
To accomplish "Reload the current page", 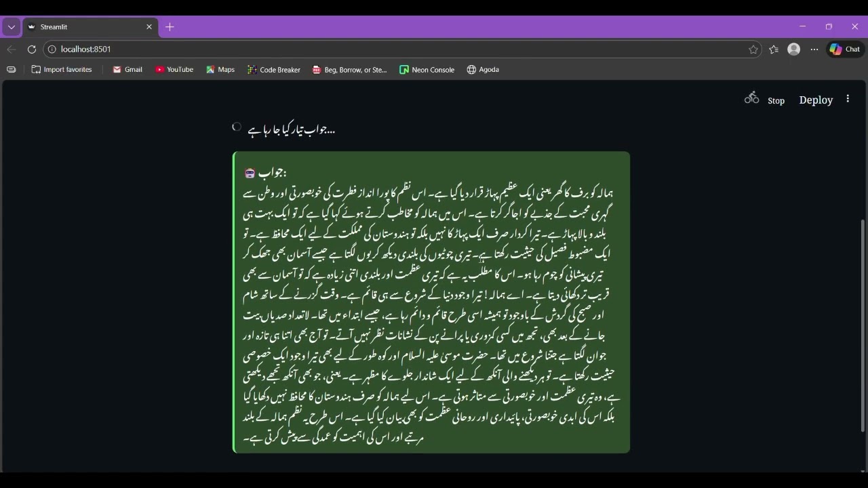I will [31, 49].
